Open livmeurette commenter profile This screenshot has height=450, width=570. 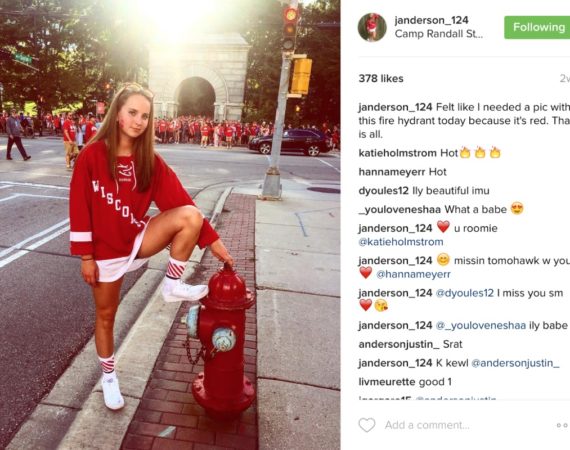click(x=387, y=382)
